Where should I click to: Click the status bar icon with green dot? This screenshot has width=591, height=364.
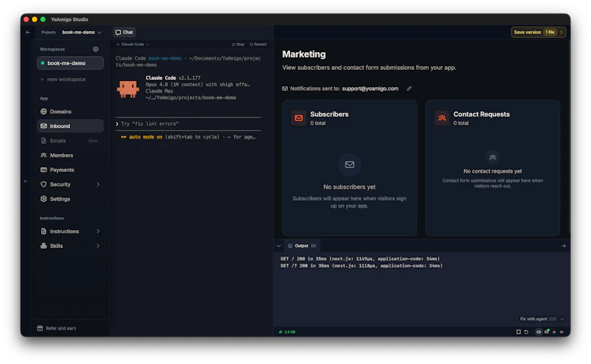(547, 331)
